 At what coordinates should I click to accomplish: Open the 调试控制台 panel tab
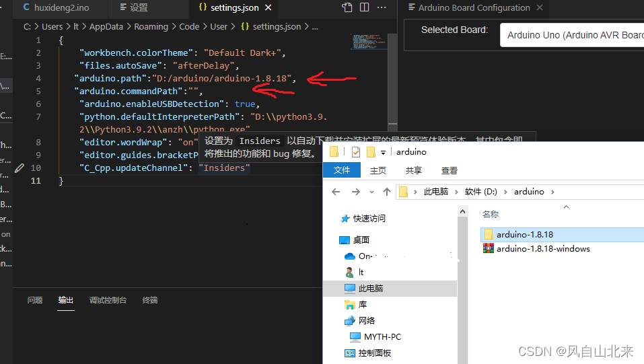[108, 300]
